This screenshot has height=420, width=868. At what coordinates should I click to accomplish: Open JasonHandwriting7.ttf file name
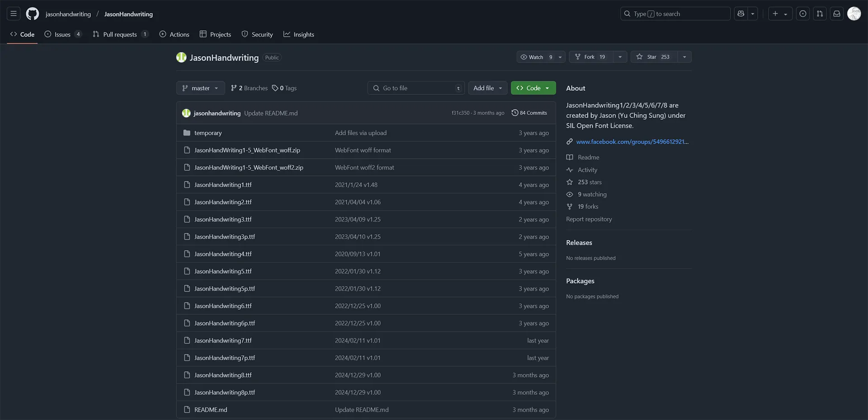(223, 340)
